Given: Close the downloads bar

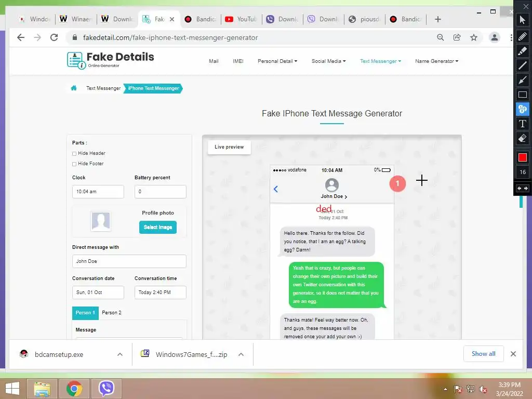Looking at the screenshot, I should 513,354.
